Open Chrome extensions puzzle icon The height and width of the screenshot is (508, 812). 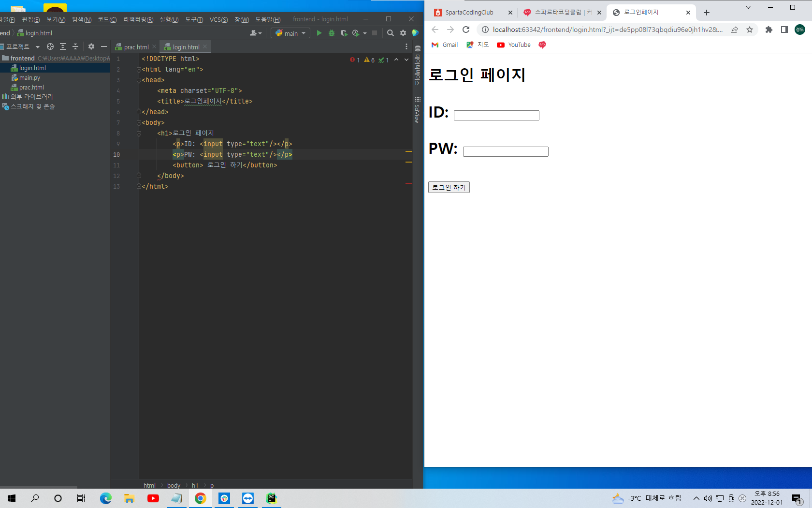click(x=769, y=30)
